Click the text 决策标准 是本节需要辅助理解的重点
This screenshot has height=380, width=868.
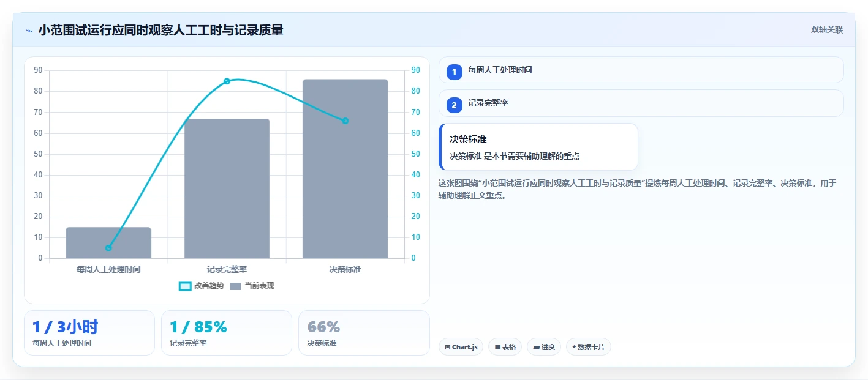pos(515,156)
